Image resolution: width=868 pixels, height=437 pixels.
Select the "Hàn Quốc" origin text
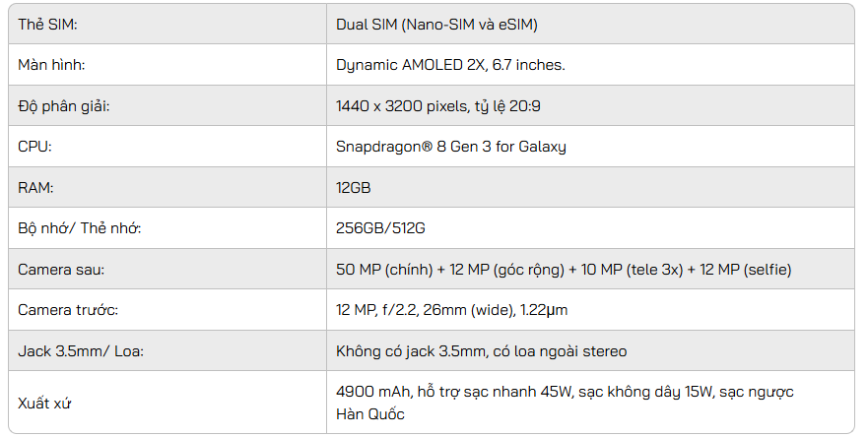pyautogui.click(x=370, y=414)
